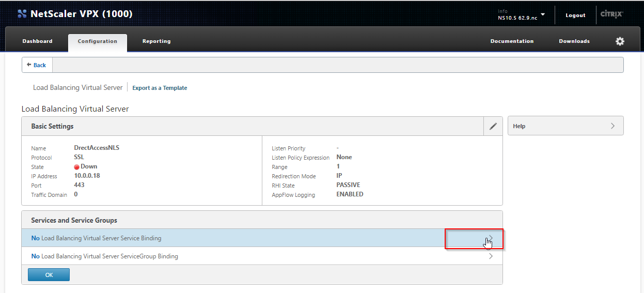Switch to the Dashboard tab
644x293 pixels.
pyautogui.click(x=37, y=41)
